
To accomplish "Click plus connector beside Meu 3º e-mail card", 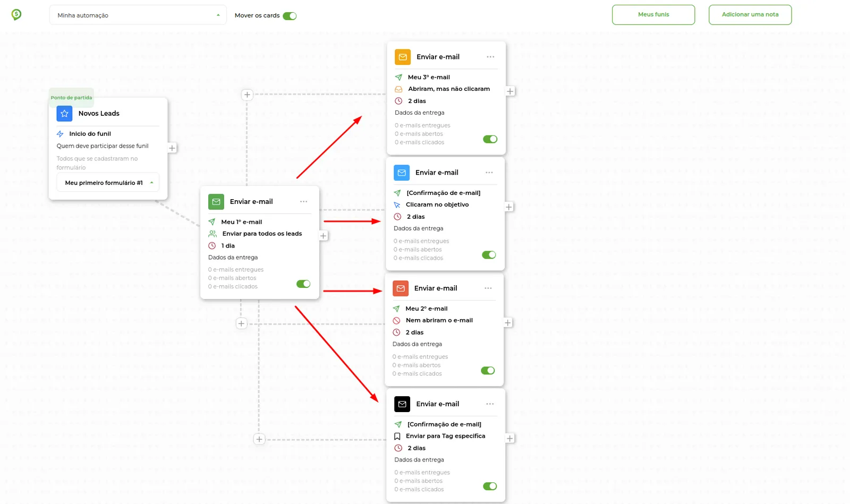I will click(x=510, y=91).
